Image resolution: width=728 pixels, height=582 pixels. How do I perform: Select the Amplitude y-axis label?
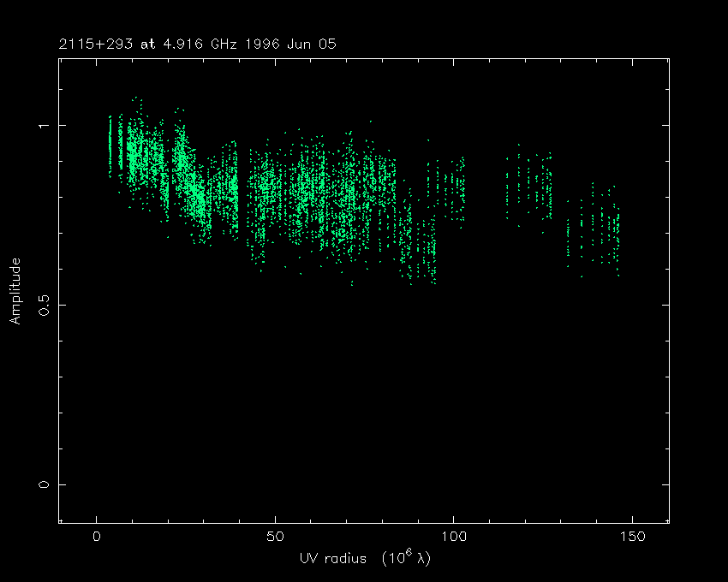[15, 290]
